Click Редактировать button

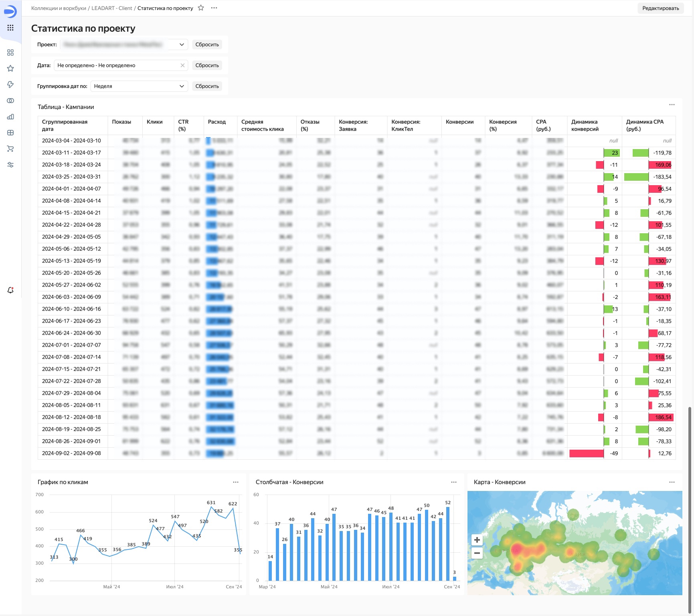coord(660,8)
